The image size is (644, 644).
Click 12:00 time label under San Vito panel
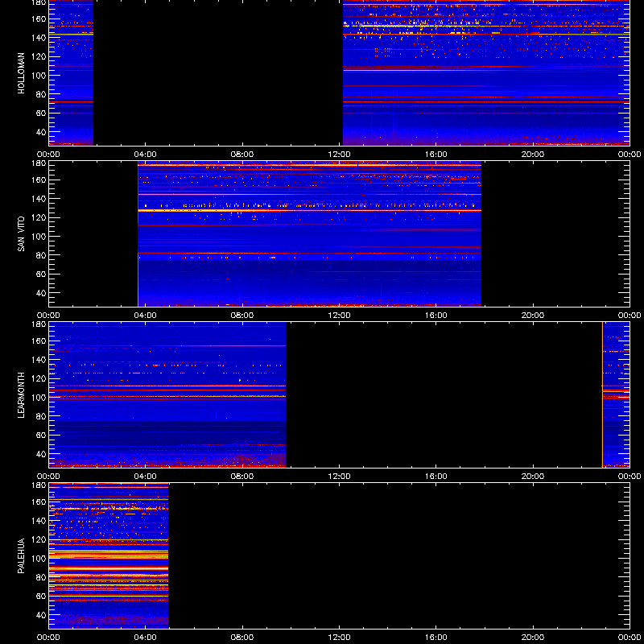(339, 316)
